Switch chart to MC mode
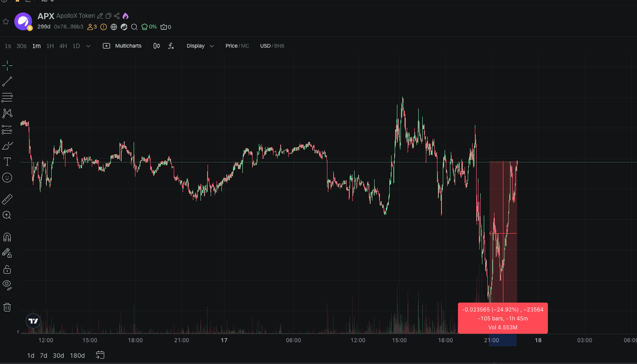The height and width of the screenshot is (364, 637). pyautogui.click(x=245, y=46)
